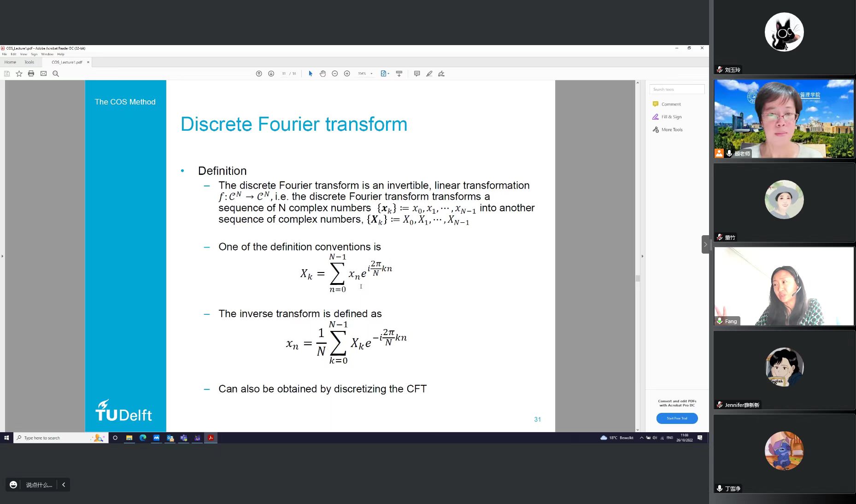Open Fill & Sign tool
The image size is (856, 504).
671,117
